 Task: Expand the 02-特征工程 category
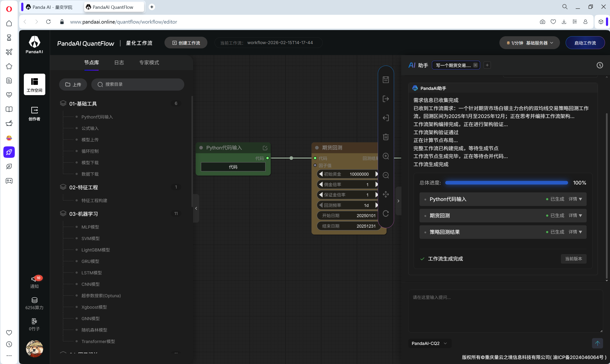121,187
